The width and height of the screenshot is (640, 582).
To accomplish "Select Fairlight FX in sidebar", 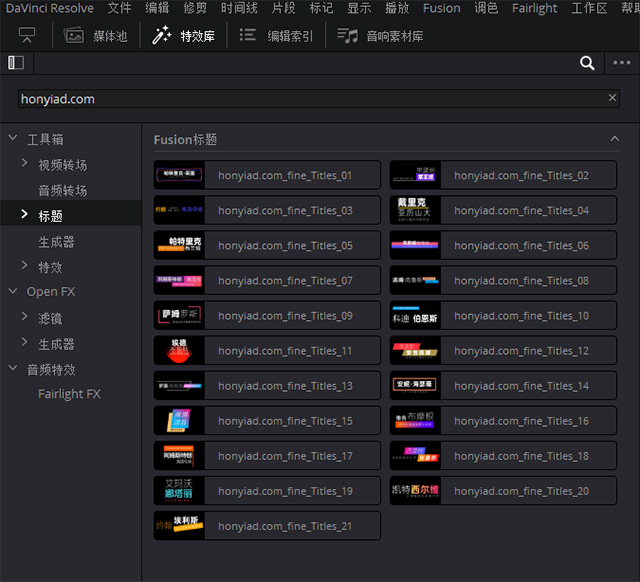I will [x=69, y=394].
